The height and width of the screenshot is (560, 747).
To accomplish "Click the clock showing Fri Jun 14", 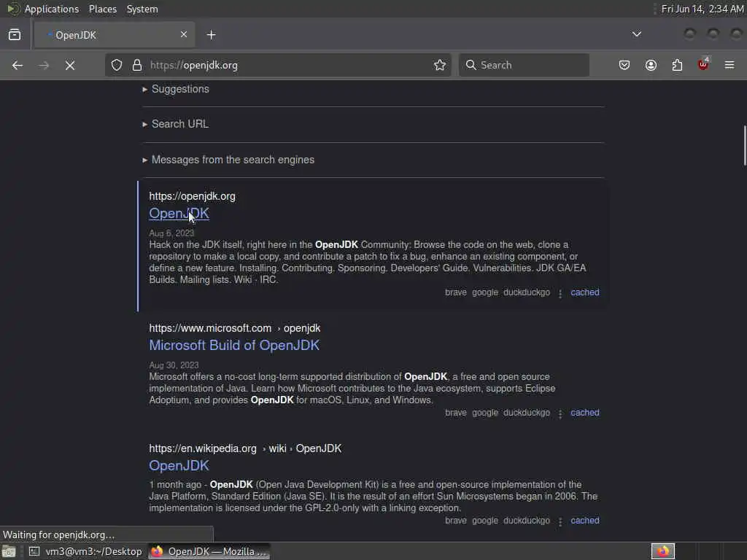I will 703,9.
